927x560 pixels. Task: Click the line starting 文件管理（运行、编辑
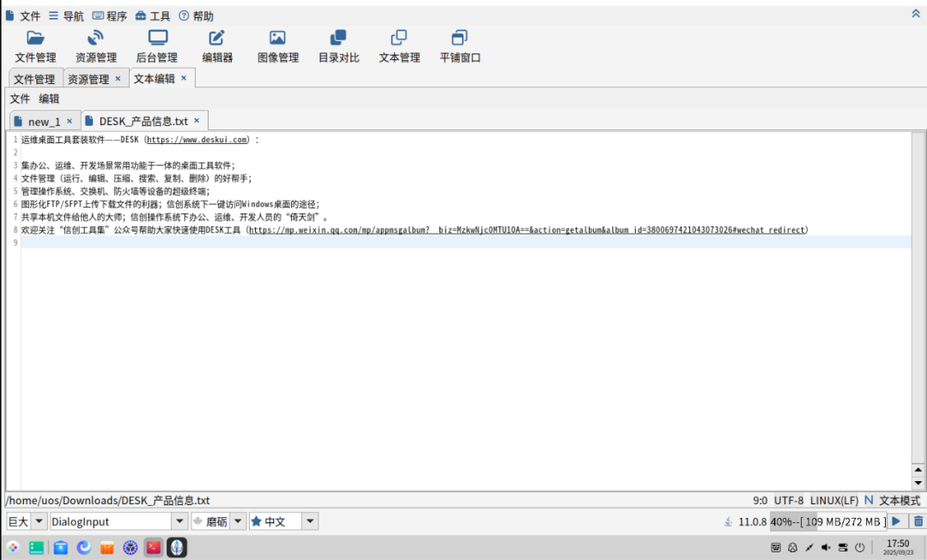pos(136,178)
